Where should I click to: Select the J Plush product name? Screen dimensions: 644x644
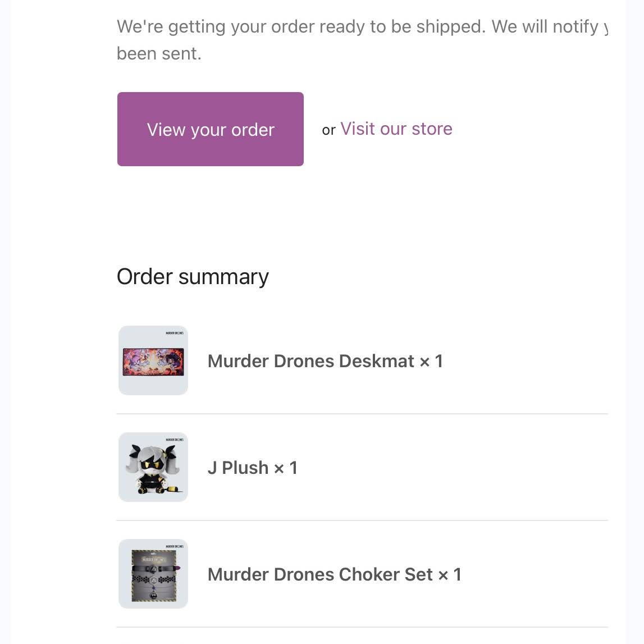[238, 468]
